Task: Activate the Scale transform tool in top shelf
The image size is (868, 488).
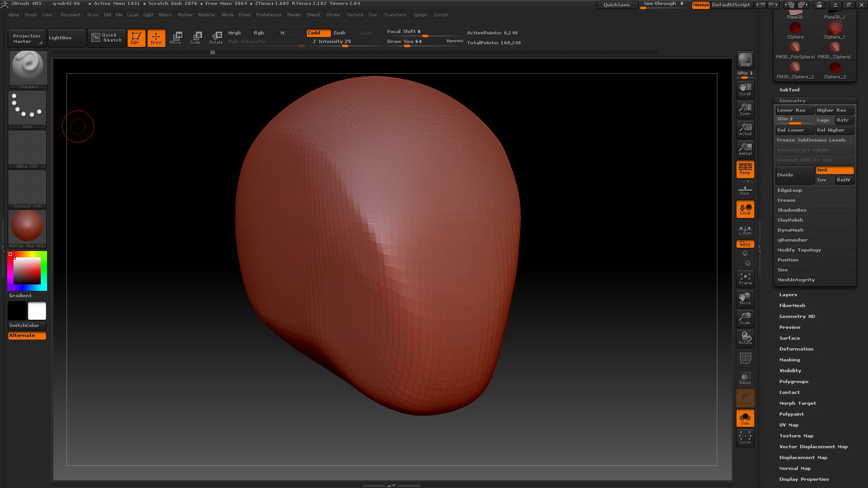Action: pos(195,38)
